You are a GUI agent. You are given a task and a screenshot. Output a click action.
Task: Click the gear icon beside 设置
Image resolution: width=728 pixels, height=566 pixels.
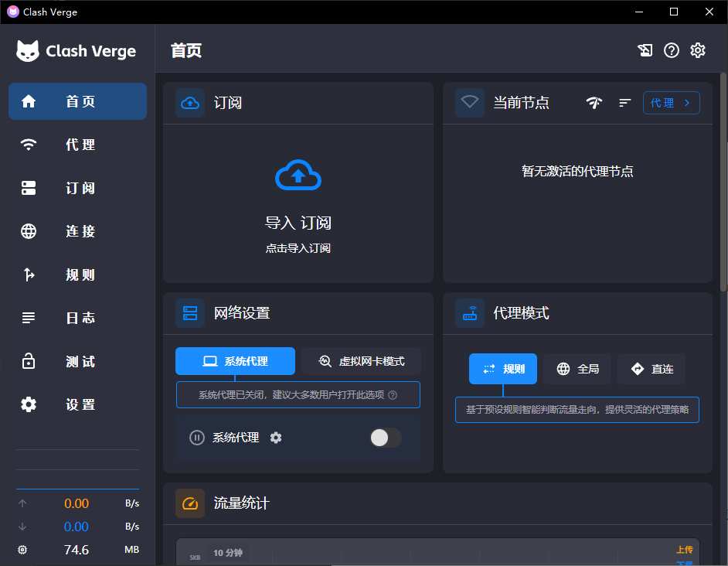pos(29,404)
